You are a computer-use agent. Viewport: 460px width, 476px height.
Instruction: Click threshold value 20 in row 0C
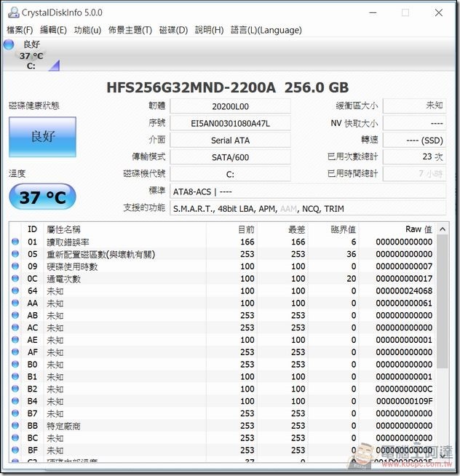point(352,278)
